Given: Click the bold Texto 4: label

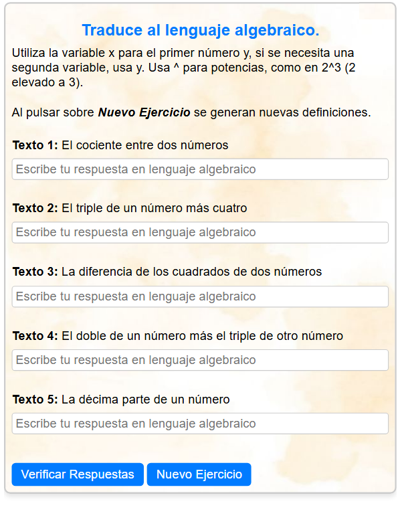Looking at the screenshot, I should [x=35, y=336].
